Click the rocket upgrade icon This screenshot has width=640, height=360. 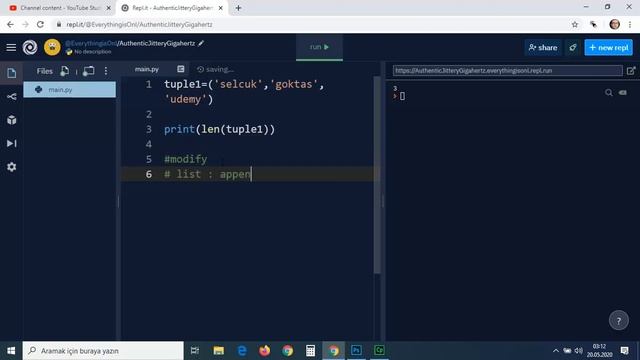[573, 48]
